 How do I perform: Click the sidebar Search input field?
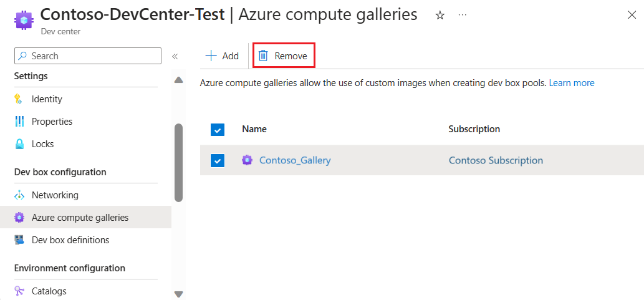(x=94, y=56)
